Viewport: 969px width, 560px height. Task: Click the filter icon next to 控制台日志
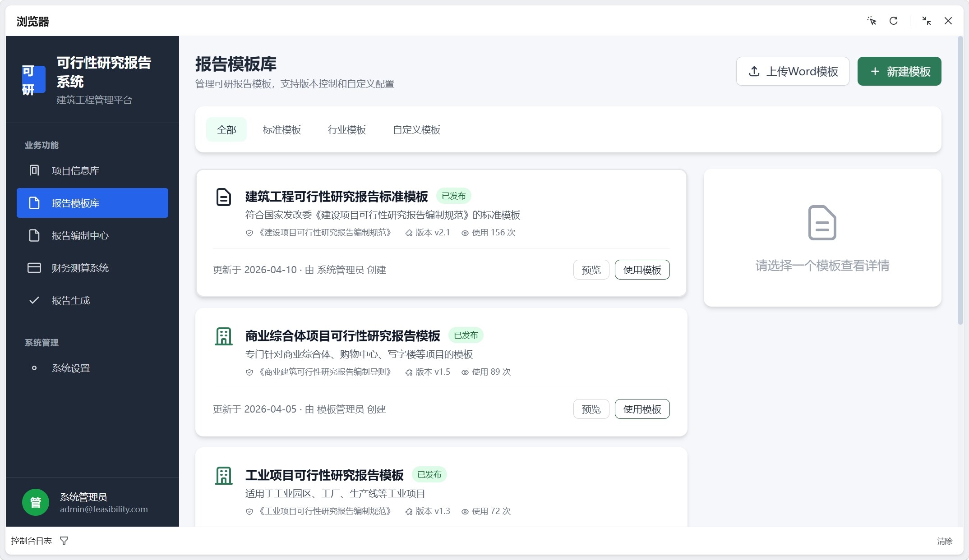[65, 541]
